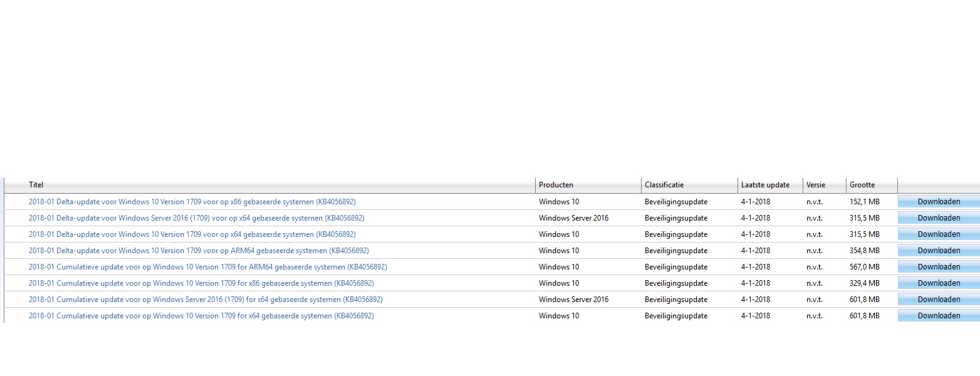Download the 567,0 MB cumulative update
The height and width of the screenshot is (376, 980).
(x=939, y=267)
